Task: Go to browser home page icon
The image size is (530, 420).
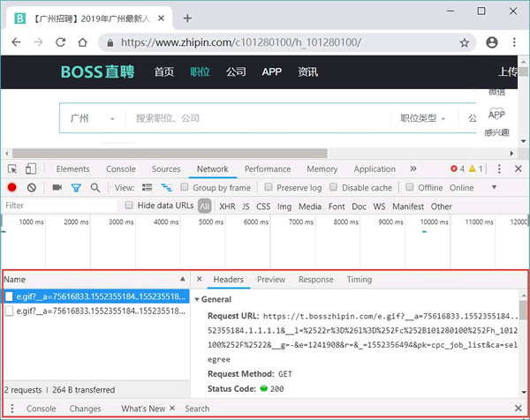Action: pos(82,42)
